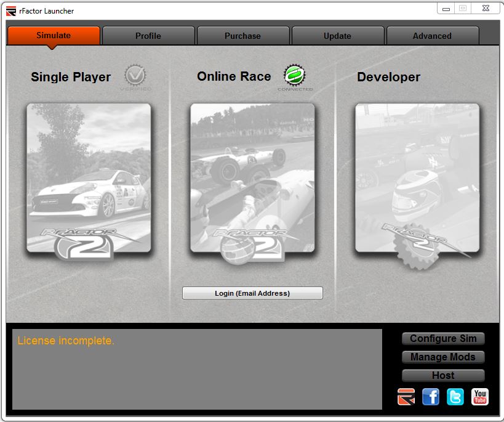
Task: Click the Facebook icon
Action: click(431, 397)
